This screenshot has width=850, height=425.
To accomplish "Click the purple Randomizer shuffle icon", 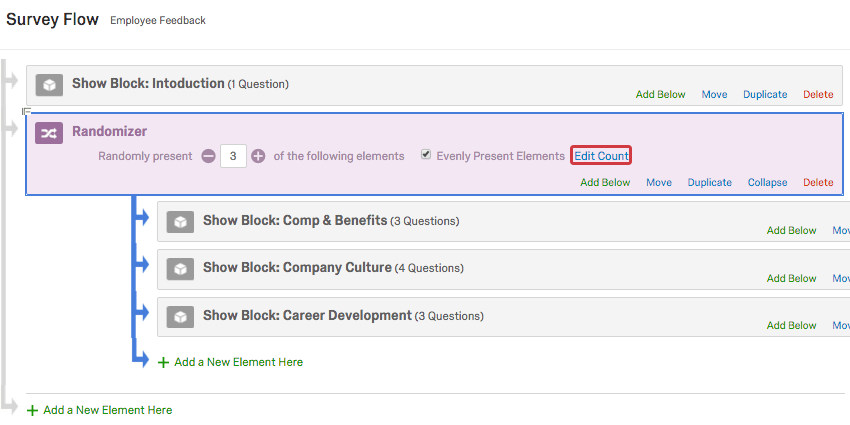I will [x=49, y=133].
